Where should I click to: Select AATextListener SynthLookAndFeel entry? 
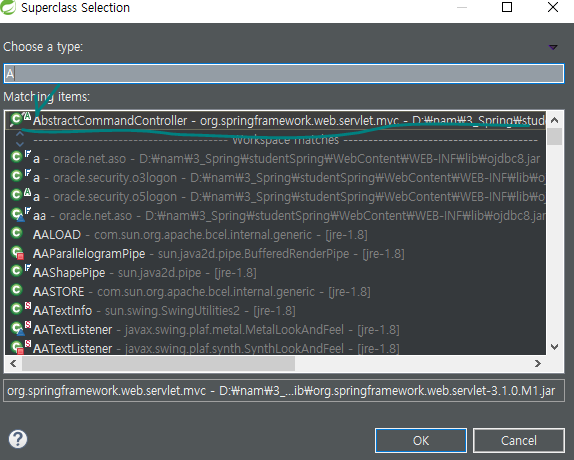(x=276, y=348)
